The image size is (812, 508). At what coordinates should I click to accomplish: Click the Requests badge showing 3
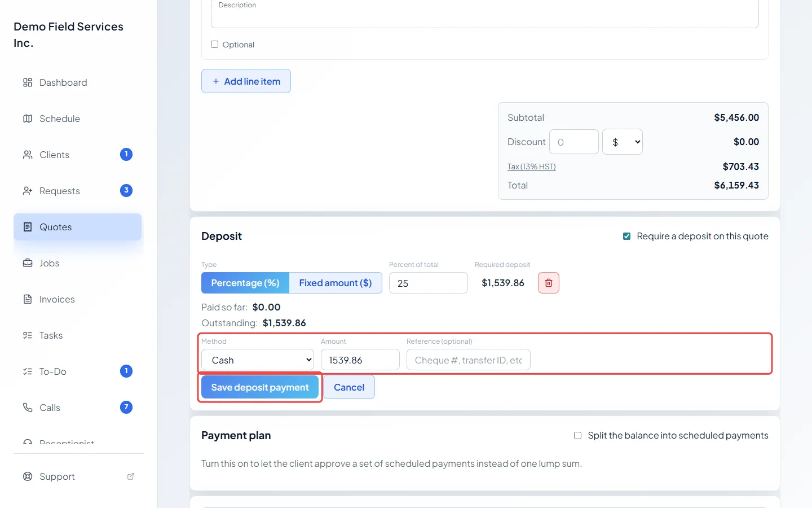126,190
